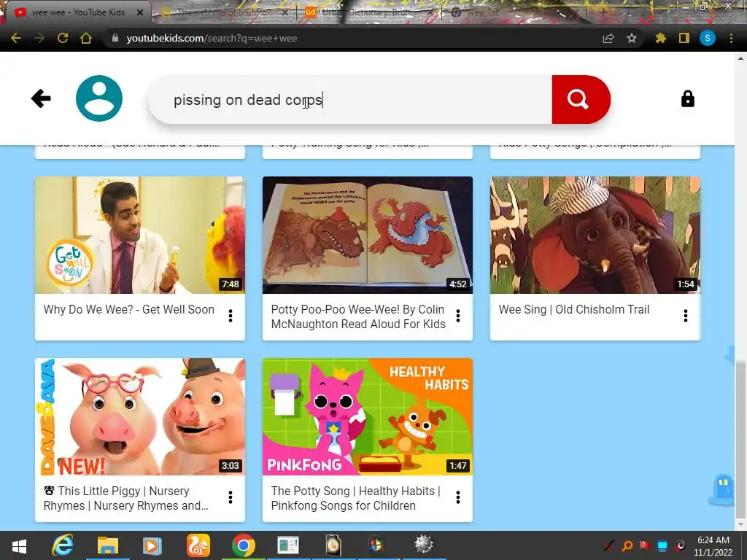
Task: Click the red search magnifier button
Action: point(580,99)
